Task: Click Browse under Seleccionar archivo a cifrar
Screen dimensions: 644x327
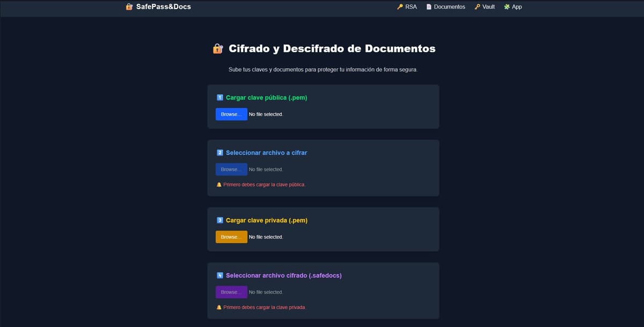Action: point(231,169)
